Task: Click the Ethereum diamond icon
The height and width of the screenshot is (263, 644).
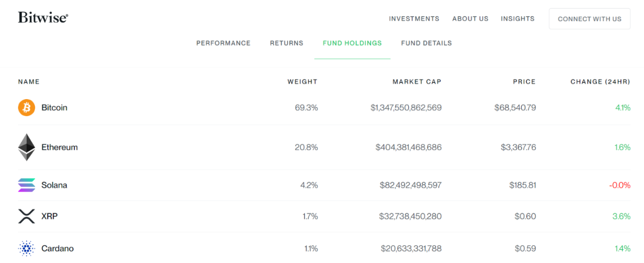Action: tap(27, 147)
